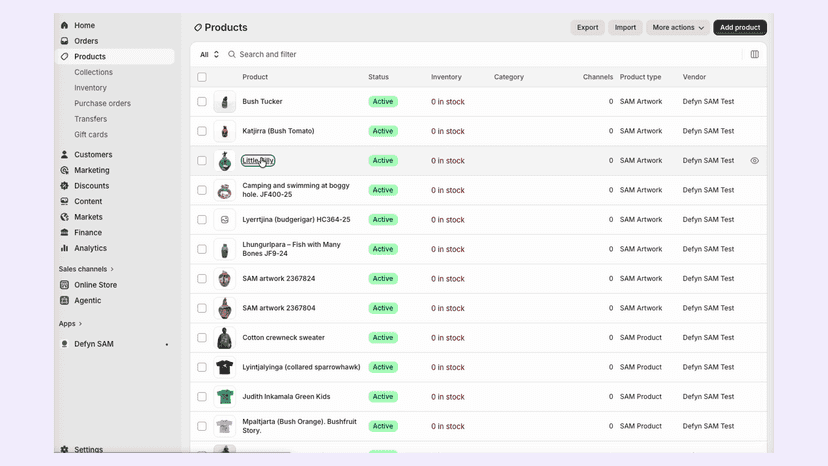Open the Orders inbox icon
The width and height of the screenshot is (828, 466).
coord(64,41)
